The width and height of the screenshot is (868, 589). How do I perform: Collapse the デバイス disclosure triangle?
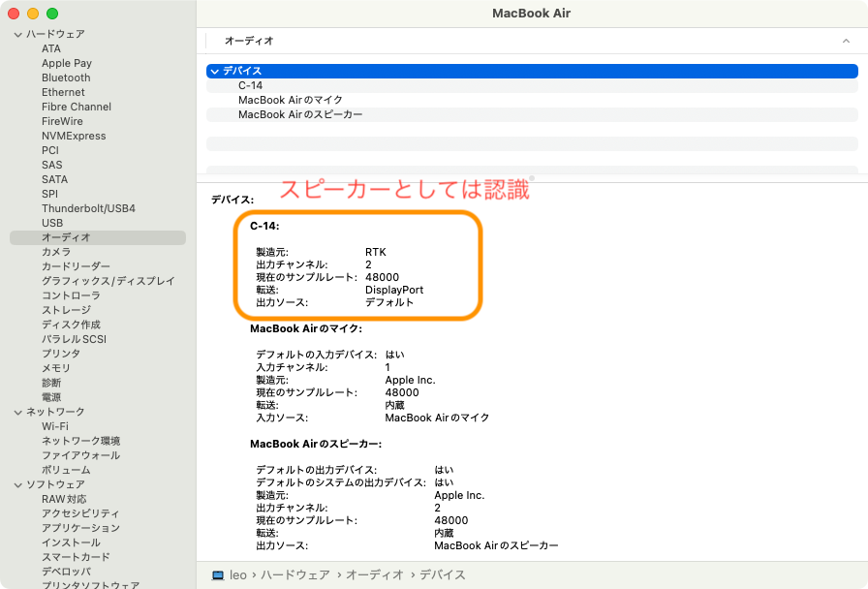(x=214, y=71)
